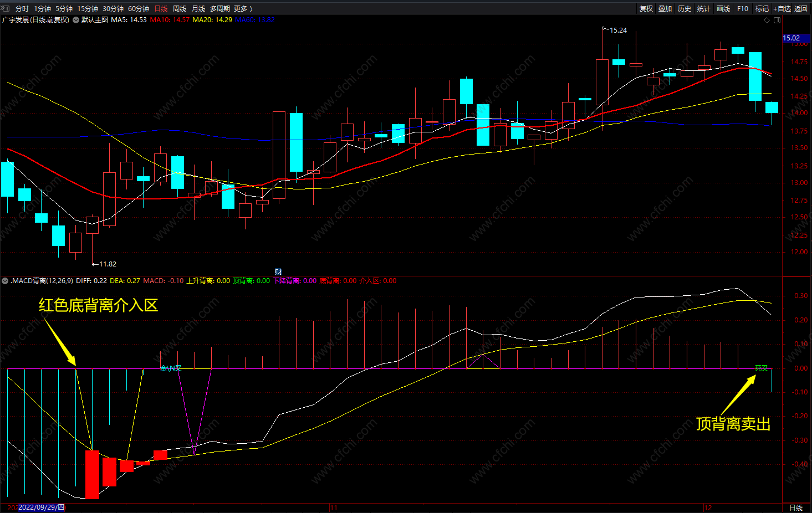
Task: Click the diamond icon at chart top-right
Action: pyautogui.click(x=767, y=20)
